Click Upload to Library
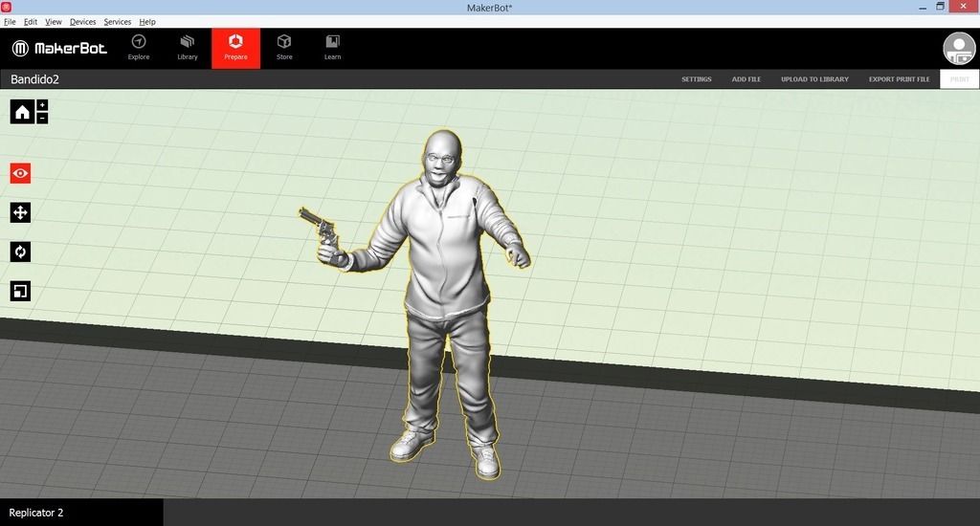Viewport: 980px width, 526px height. [x=814, y=79]
